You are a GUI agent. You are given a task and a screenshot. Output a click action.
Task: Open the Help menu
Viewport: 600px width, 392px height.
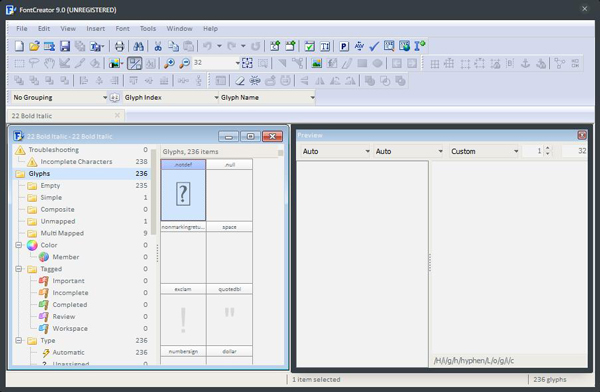pyautogui.click(x=210, y=29)
